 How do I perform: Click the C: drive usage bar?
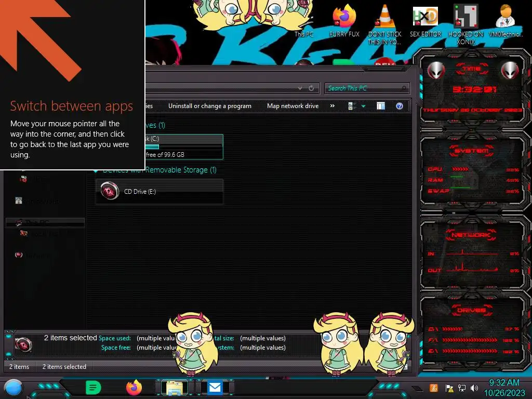pyautogui.click(x=183, y=147)
